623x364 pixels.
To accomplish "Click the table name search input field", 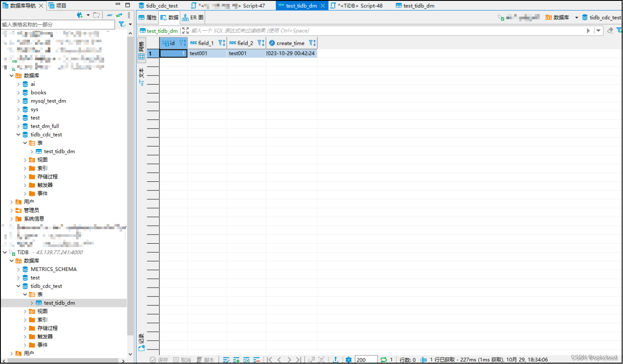I will point(58,24).
